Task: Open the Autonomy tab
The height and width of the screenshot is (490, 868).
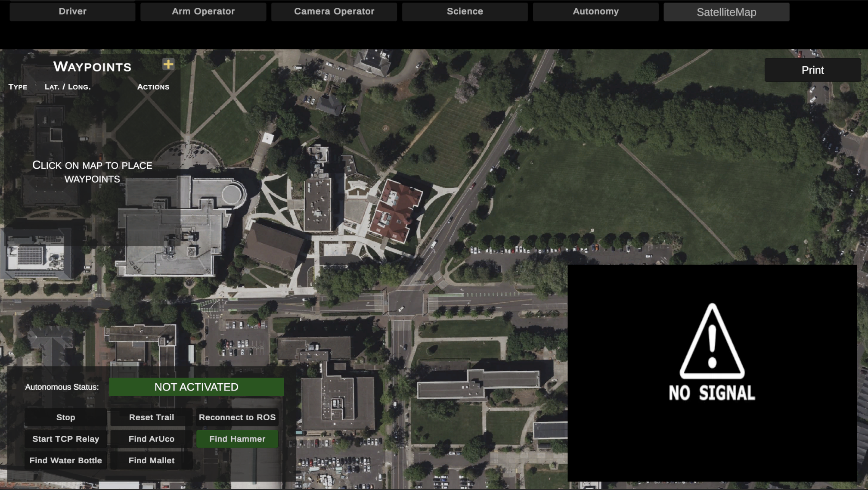Action: (596, 12)
